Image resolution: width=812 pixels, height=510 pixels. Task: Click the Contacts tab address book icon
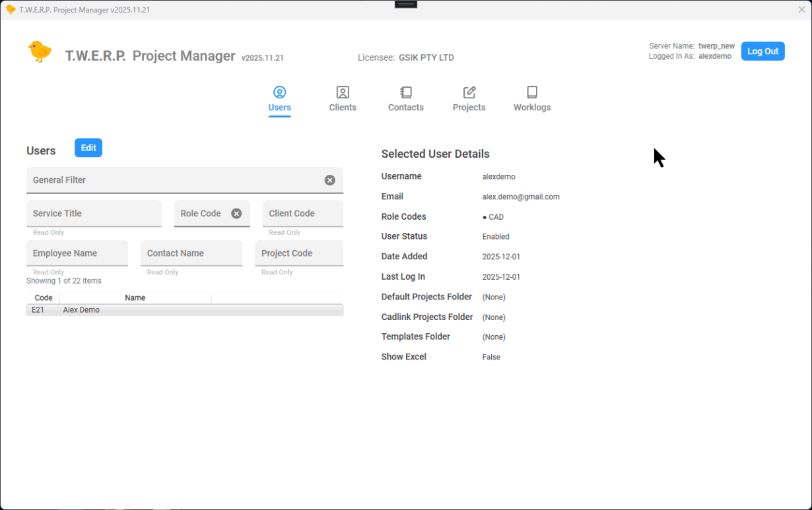click(x=406, y=92)
